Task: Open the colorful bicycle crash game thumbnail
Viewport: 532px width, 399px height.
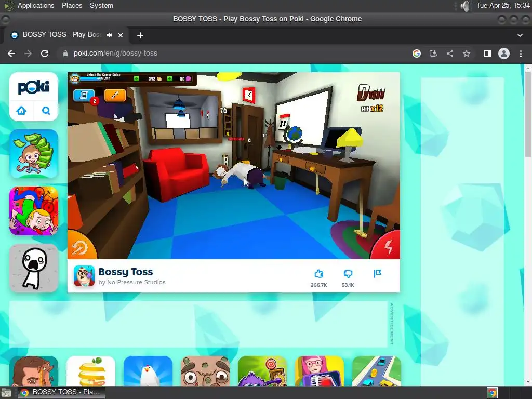Action: (x=34, y=211)
